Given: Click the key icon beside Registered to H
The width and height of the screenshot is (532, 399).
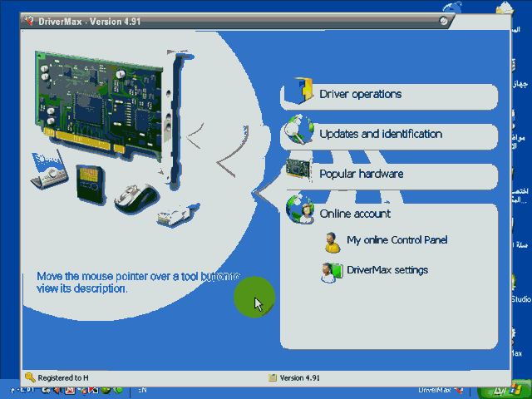Looking at the screenshot, I should click(30, 377).
